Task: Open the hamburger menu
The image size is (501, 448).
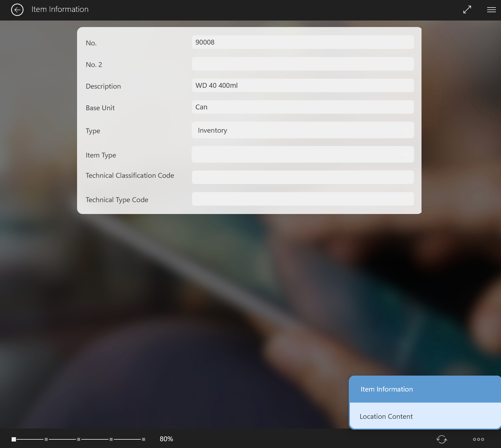Action: point(491,10)
